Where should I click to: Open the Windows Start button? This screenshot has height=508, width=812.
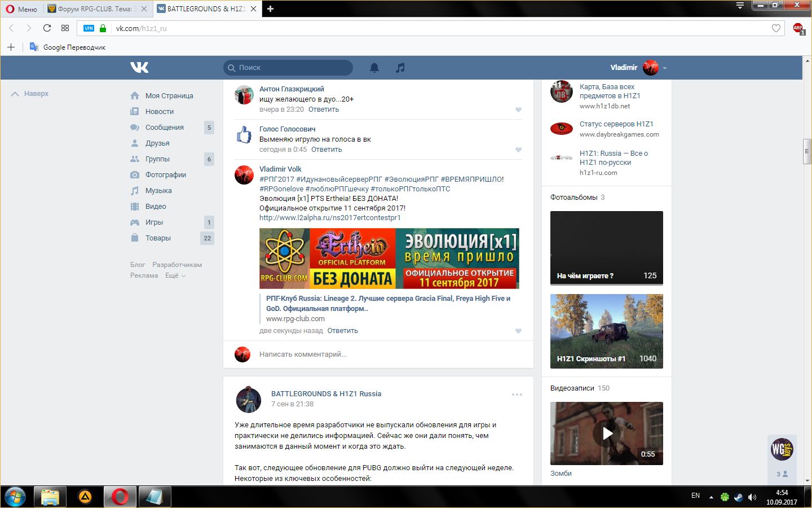pyautogui.click(x=15, y=497)
